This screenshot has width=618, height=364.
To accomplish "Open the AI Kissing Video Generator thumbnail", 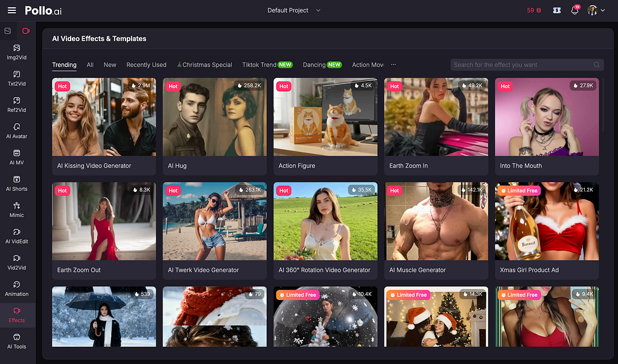I will pyautogui.click(x=104, y=117).
